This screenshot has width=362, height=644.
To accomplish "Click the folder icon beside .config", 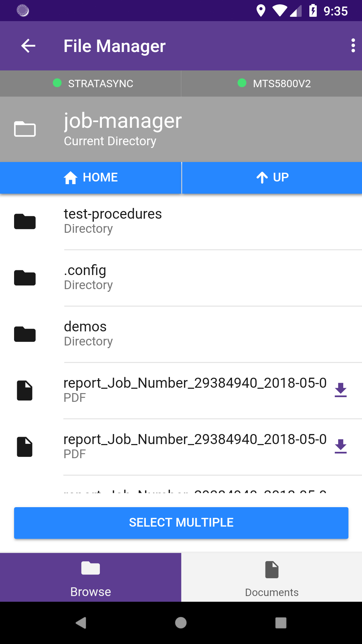I will (25, 278).
